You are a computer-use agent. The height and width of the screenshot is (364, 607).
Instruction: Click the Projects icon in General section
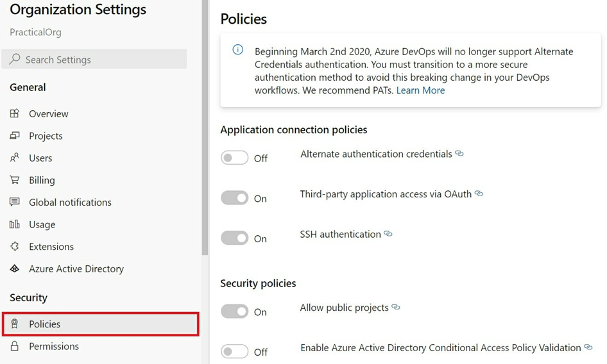point(14,136)
